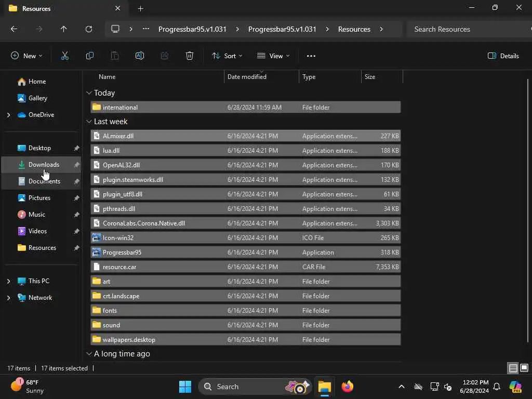Refresh the current folder view
This screenshot has width=532, height=399.
click(x=88, y=29)
